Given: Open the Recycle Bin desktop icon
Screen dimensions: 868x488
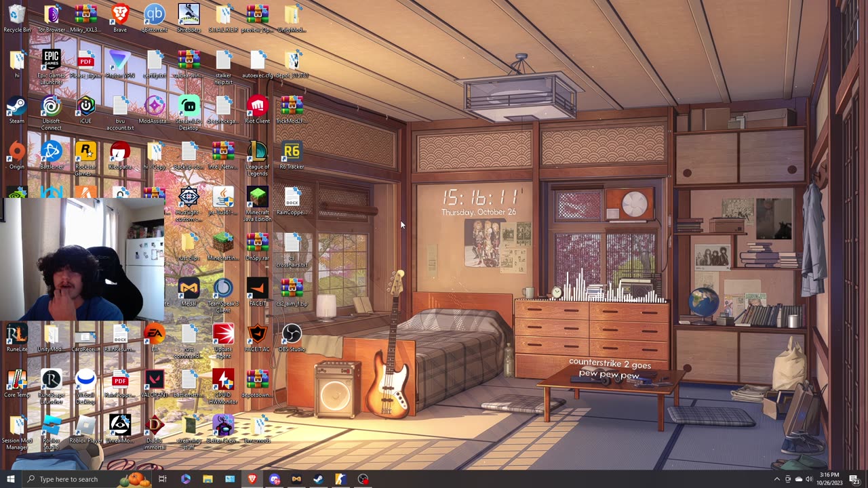Looking at the screenshot, I should [17, 18].
